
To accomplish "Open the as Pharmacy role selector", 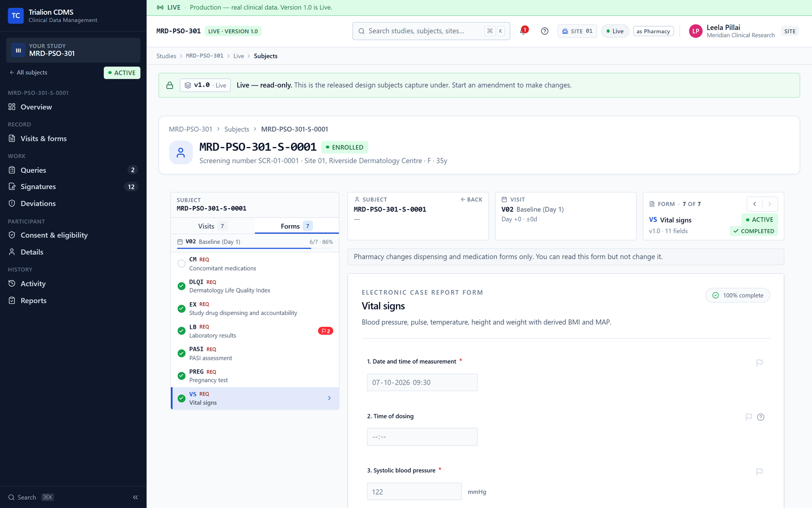I will (653, 31).
